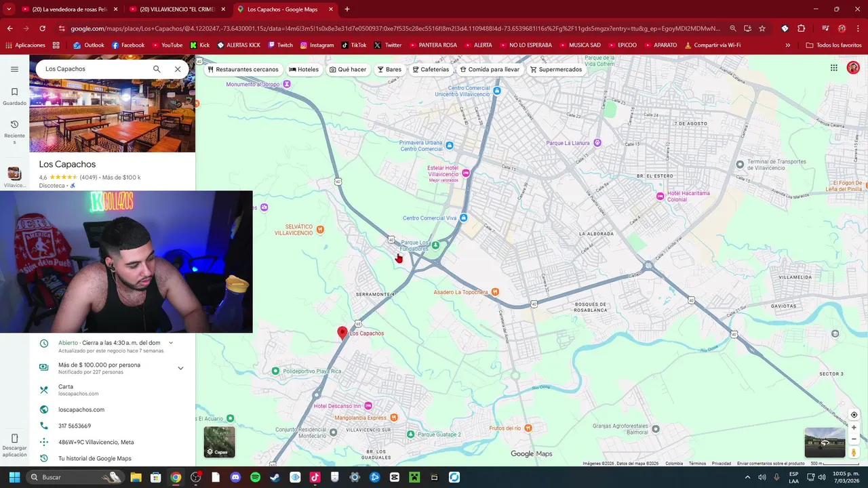Image resolution: width=868 pixels, height=488 pixels.
Task: Show hidden system tray icons chevron
Action: (x=747, y=477)
